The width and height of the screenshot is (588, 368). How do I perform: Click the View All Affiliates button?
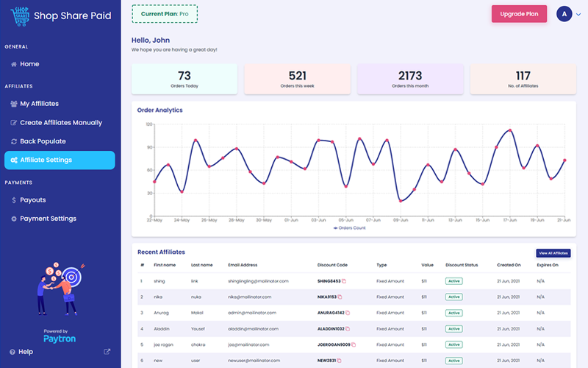[553, 253]
